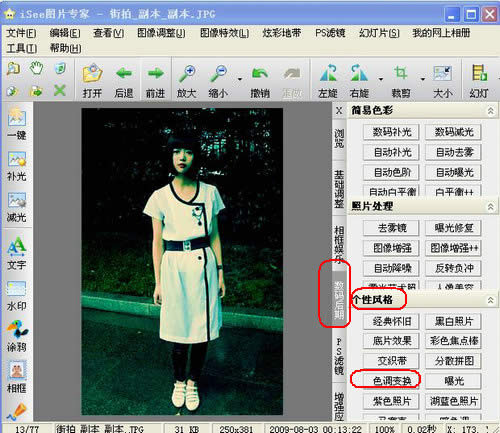Undo with the 撤销 icon

[x=260, y=74]
